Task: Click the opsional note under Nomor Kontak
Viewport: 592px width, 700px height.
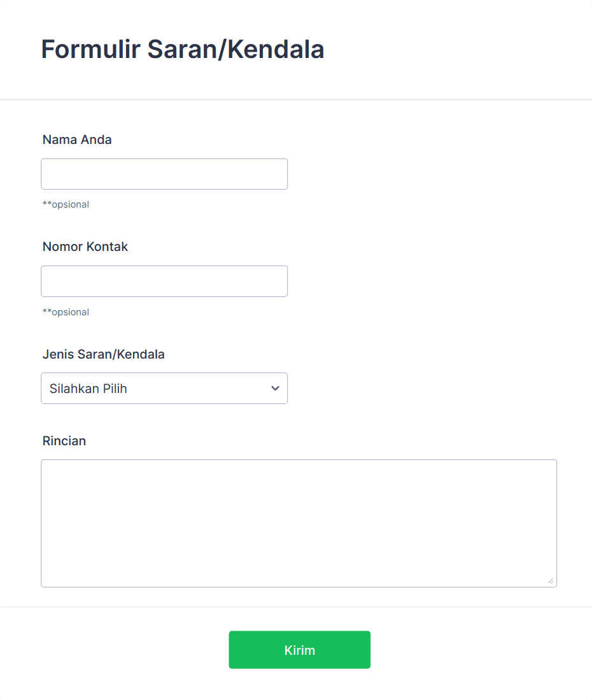Action: [x=70, y=312]
